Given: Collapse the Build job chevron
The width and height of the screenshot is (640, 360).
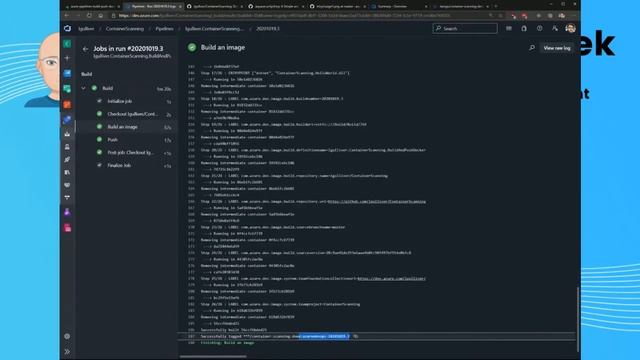Looking at the screenshot, I should 84,88.
